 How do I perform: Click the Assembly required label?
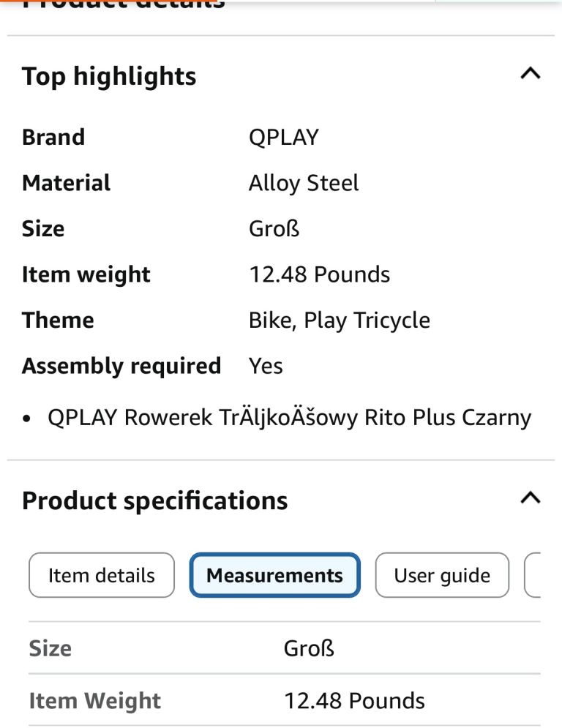pos(121,366)
